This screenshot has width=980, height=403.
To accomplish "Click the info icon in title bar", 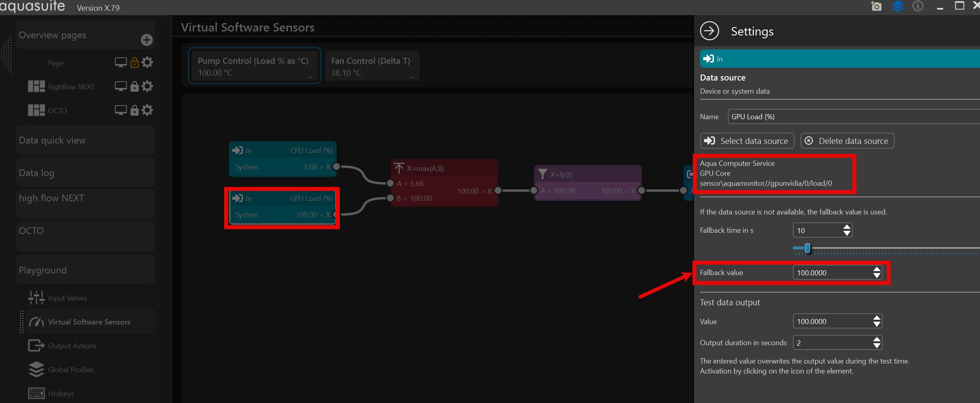I will pos(918,6).
